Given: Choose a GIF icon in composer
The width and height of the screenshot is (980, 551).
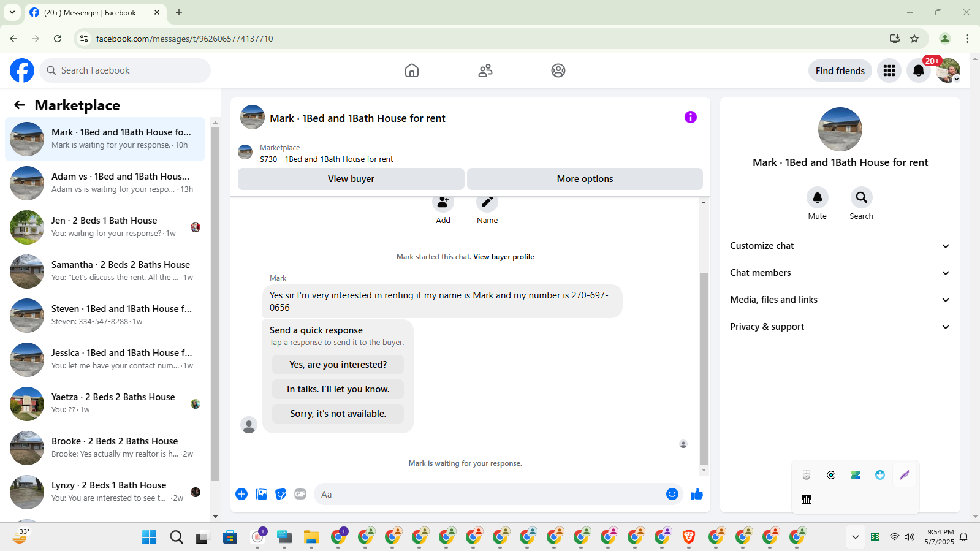Looking at the screenshot, I should [300, 494].
